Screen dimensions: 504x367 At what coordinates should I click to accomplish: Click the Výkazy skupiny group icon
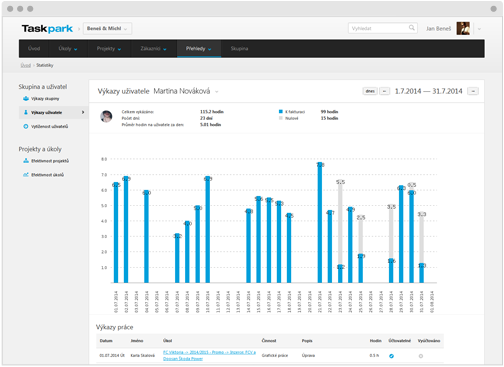[26, 99]
